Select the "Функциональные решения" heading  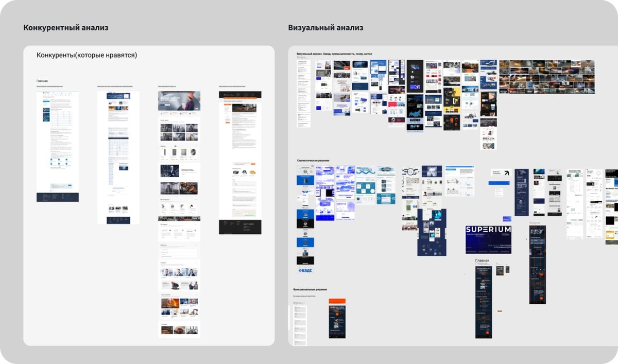(310, 290)
